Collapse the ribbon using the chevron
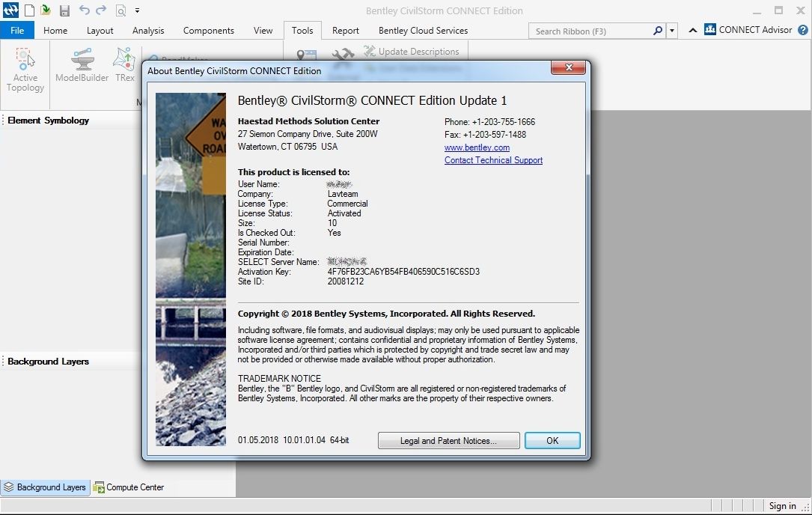 click(692, 31)
